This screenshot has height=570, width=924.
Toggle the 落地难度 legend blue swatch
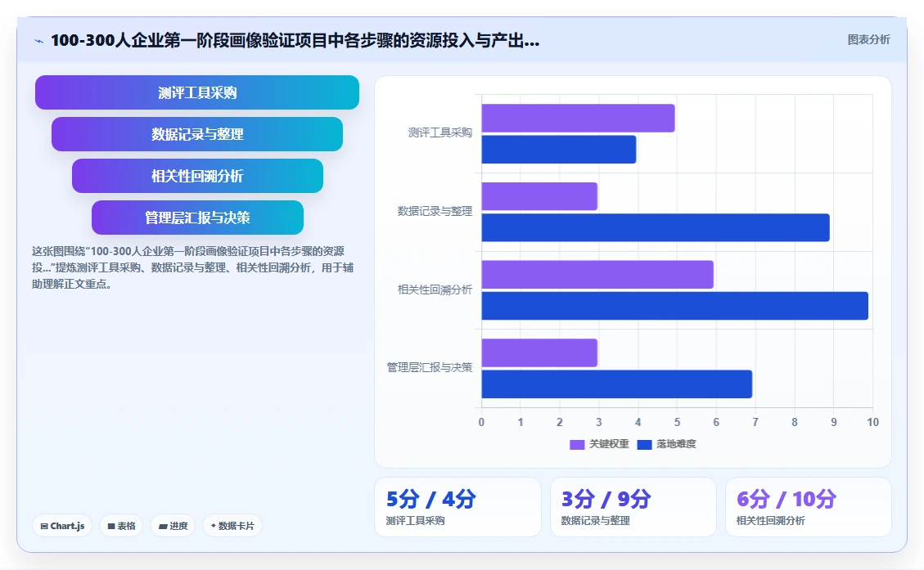point(645,445)
